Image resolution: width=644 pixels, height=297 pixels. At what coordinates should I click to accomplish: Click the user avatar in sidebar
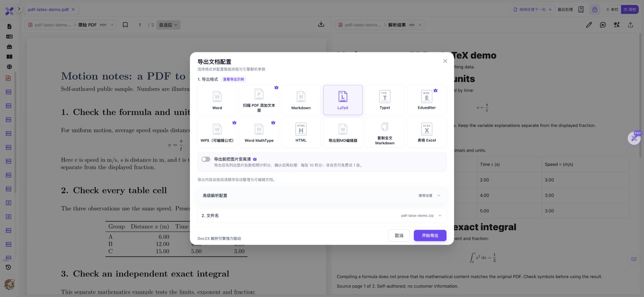pos(9,284)
